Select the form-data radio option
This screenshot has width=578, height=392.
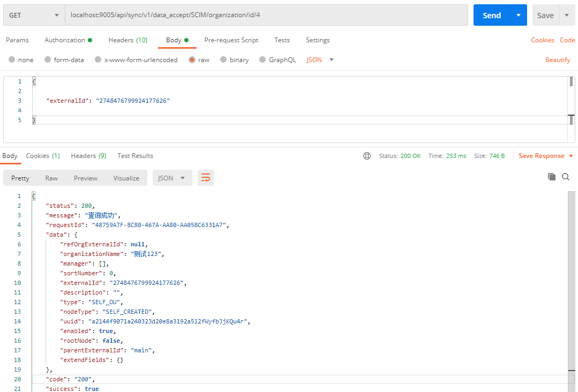(48, 60)
